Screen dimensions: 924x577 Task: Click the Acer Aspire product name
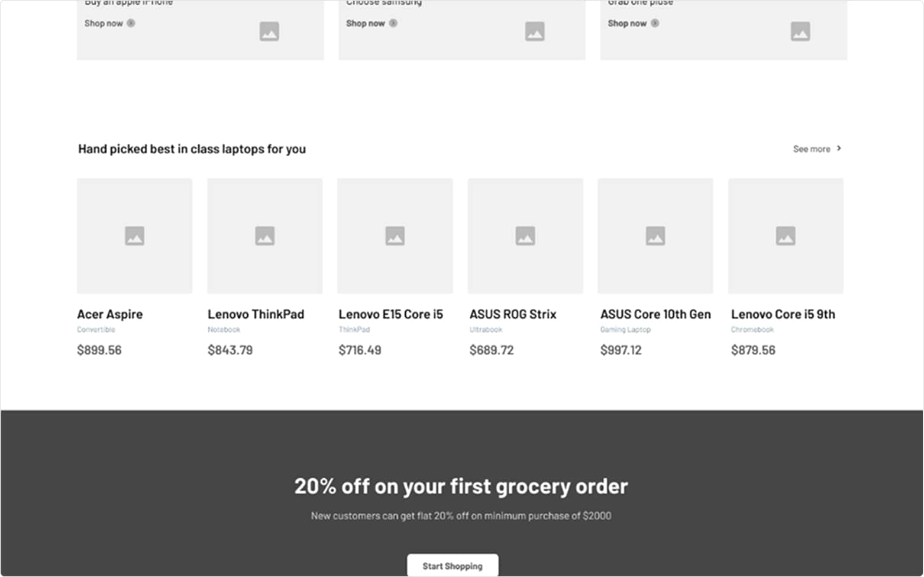(x=110, y=314)
